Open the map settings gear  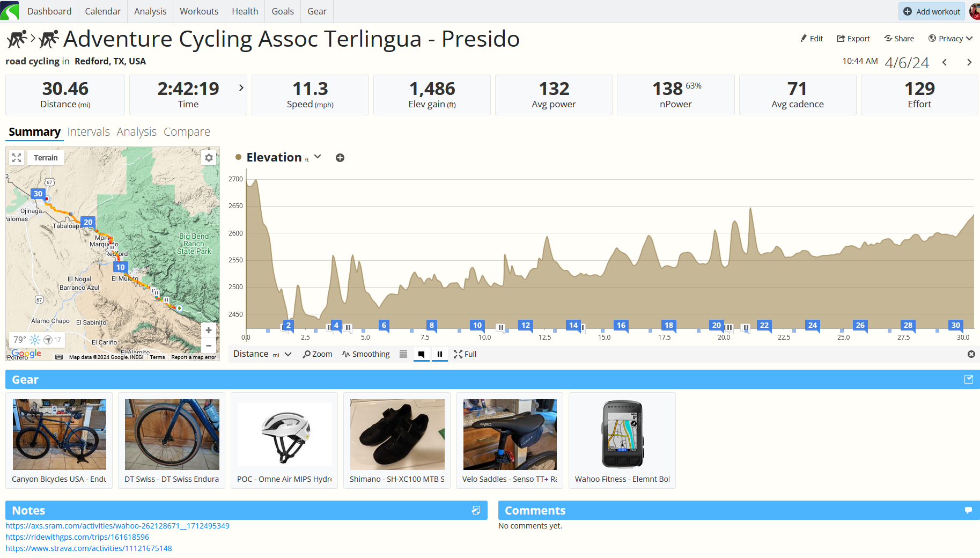click(x=209, y=158)
